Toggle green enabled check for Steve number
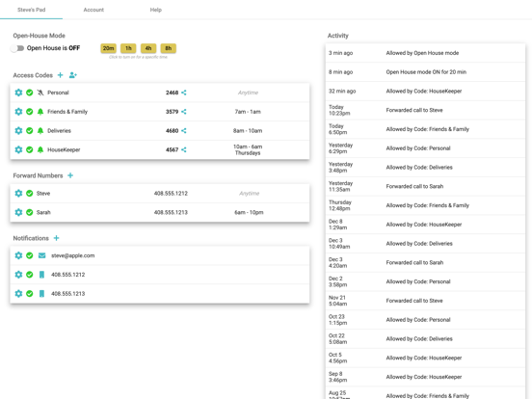The image size is (532, 399). pyautogui.click(x=30, y=194)
